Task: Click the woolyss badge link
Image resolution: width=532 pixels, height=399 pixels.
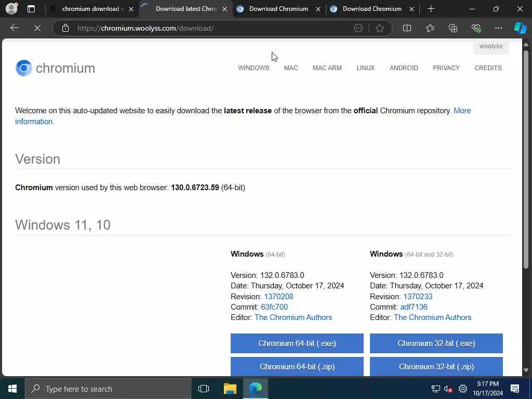Action: pyautogui.click(x=490, y=46)
